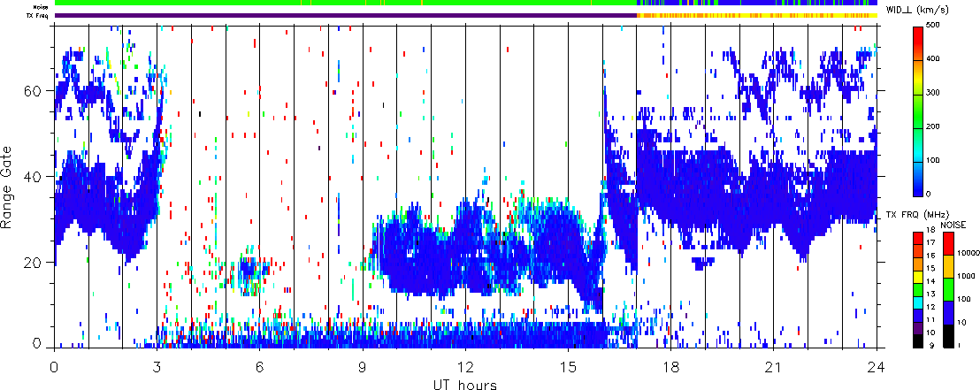The width and height of the screenshot is (980, 390).
Task: Click x-axis tick label 3
Action: [157, 367]
